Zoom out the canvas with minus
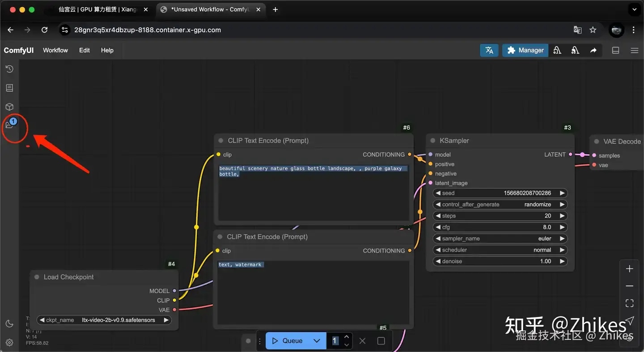 pos(630,286)
